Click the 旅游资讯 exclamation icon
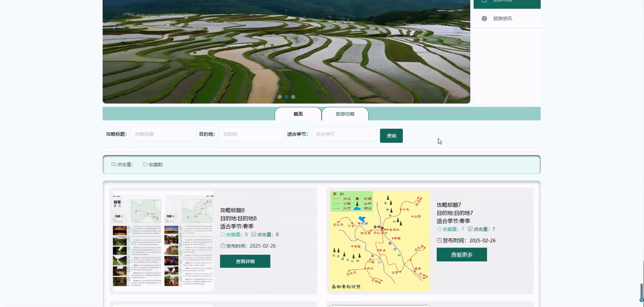The height and width of the screenshot is (307, 644). 484,18
